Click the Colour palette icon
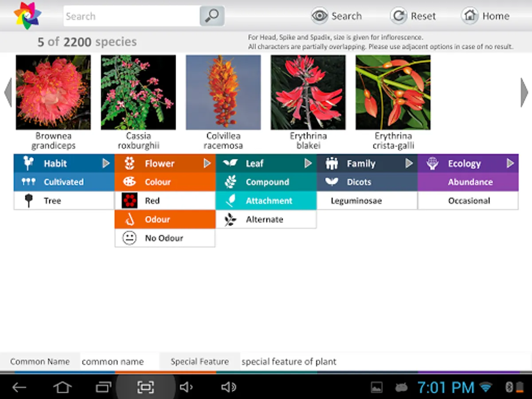 click(x=129, y=182)
